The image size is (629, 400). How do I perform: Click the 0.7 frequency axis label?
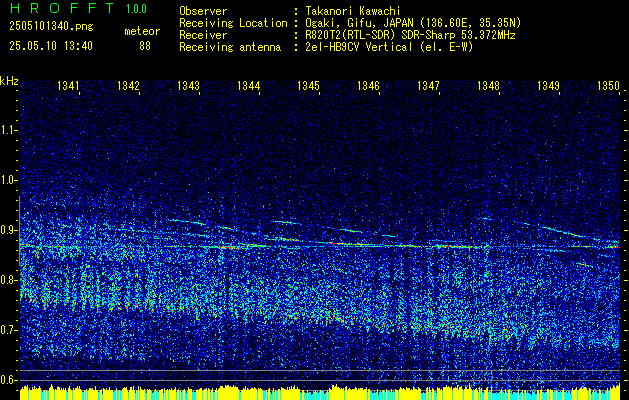(x=9, y=330)
